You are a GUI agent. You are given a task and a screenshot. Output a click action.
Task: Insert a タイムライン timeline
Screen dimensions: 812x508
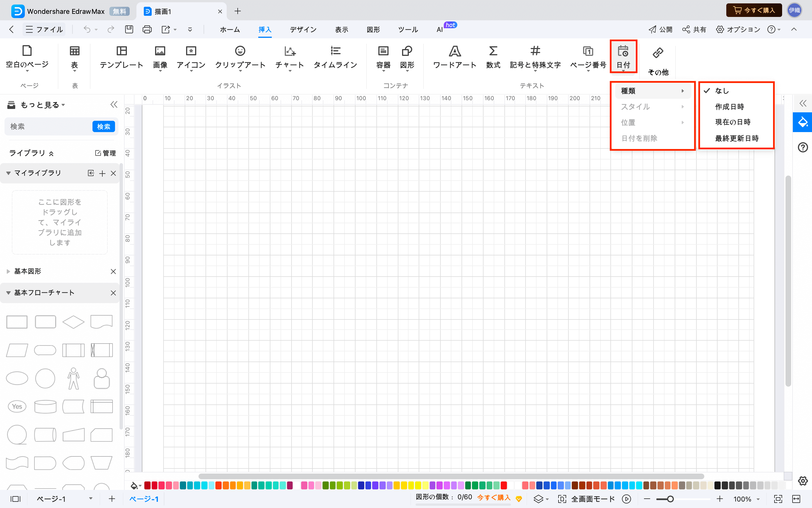(x=335, y=57)
